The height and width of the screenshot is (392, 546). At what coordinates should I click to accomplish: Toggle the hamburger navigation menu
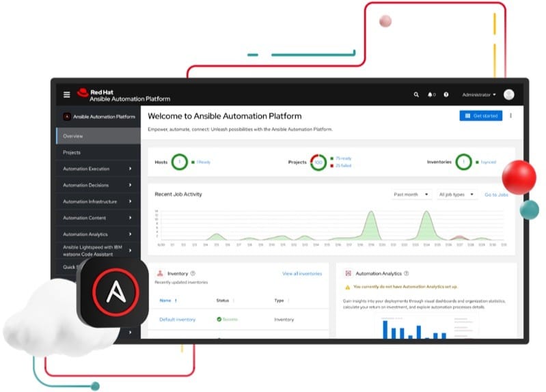coord(66,94)
